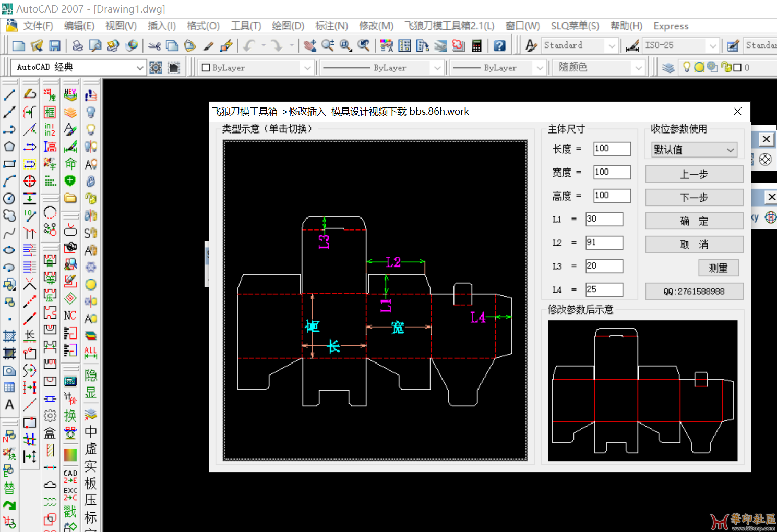Click the New drawing icon
The width and height of the screenshot is (777, 532).
click(x=19, y=46)
